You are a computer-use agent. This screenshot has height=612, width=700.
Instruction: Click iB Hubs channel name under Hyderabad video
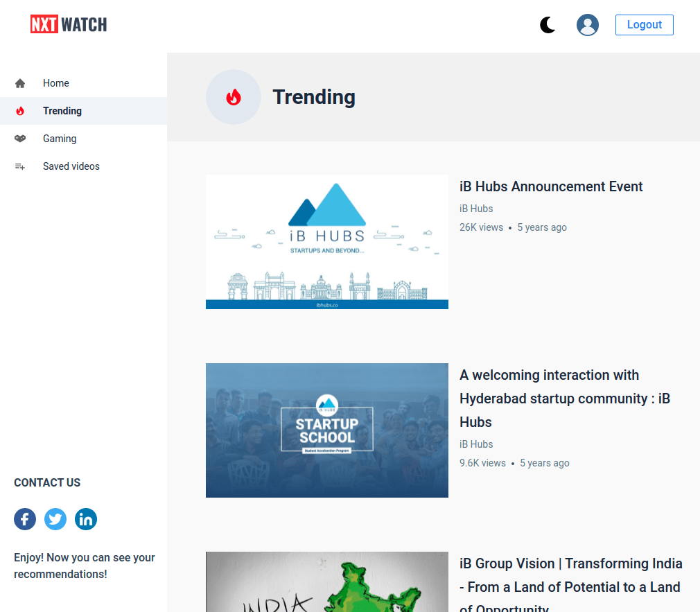point(476,444)
